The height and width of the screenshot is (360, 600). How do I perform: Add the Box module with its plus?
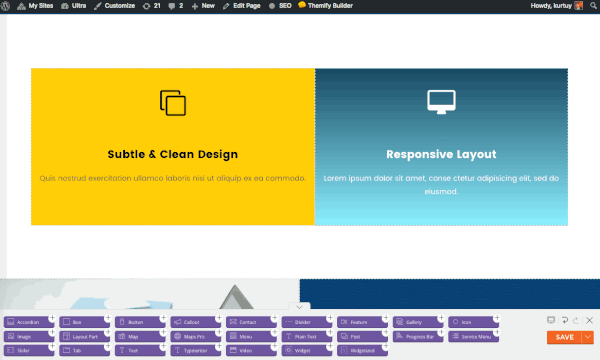pos(108,318)
